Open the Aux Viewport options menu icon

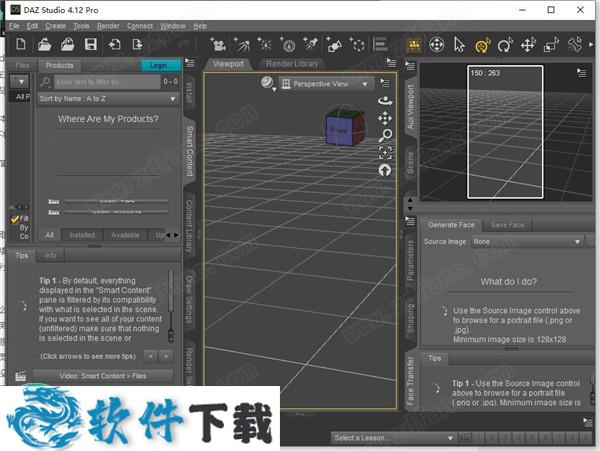click(581, 72)
